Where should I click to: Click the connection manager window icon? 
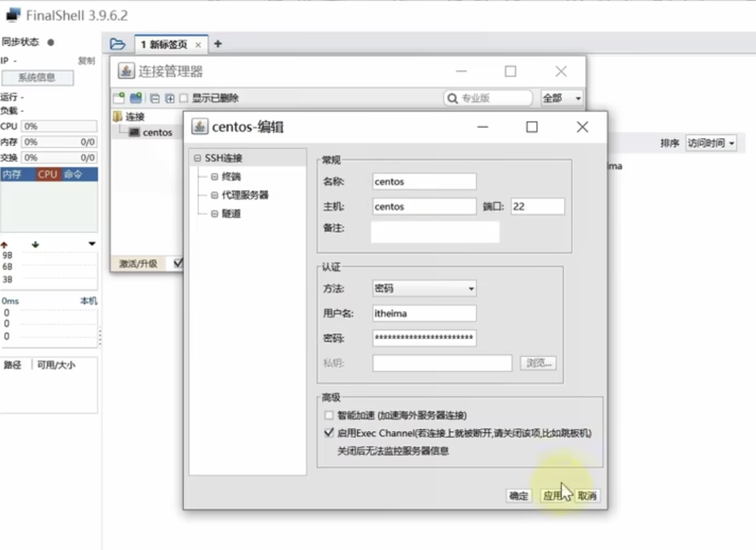click(x=126, y=71)
